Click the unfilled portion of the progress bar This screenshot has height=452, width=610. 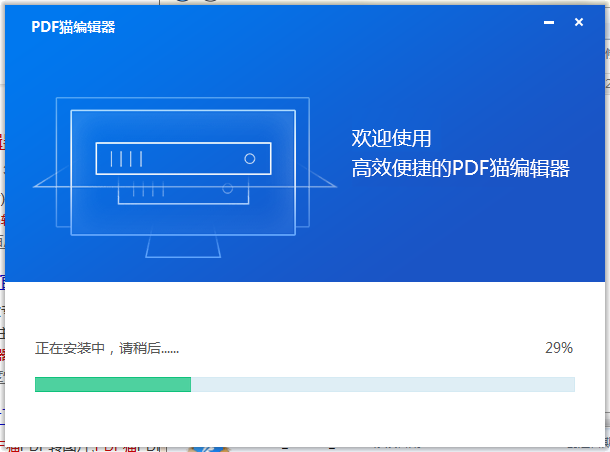tap(380, 384)
